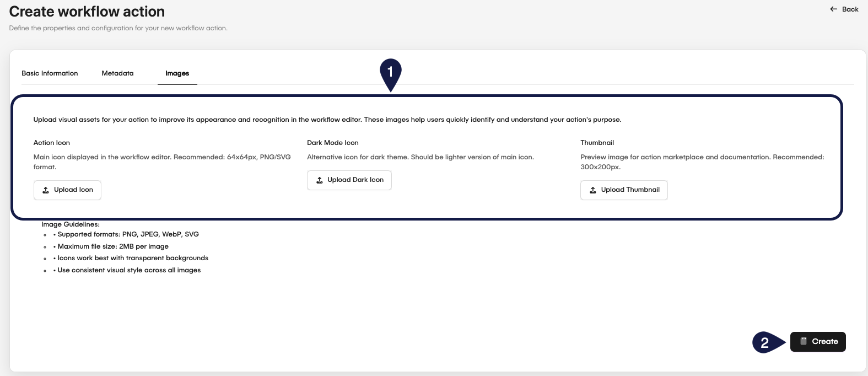Click the save icon inside Create button
This screenshot has width=868, height=376.
coord(804,341)
